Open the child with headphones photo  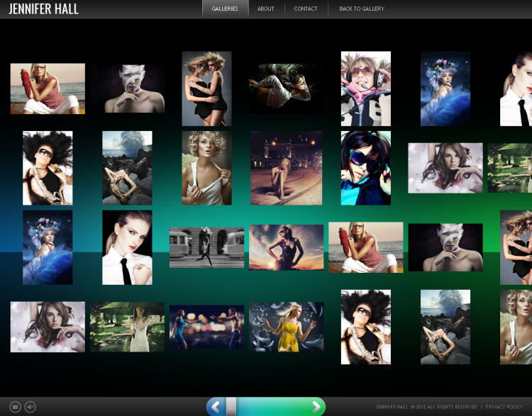366,89
